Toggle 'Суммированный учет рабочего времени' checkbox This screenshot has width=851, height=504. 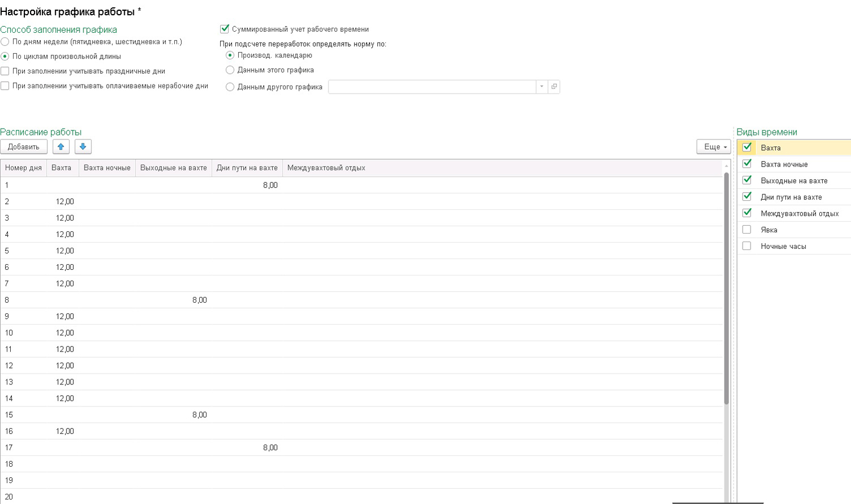[225, 29]
